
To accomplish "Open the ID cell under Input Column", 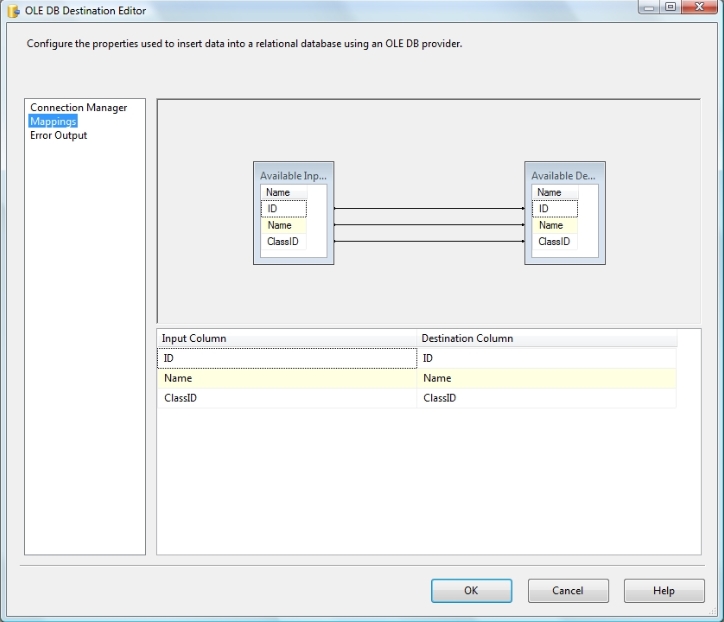I will 287,358.
